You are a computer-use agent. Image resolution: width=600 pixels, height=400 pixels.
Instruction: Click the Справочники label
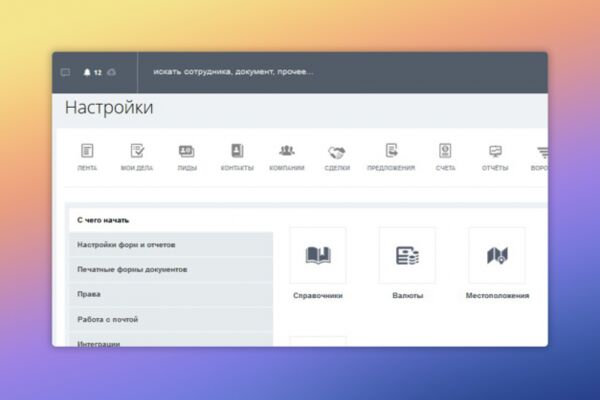pyautogui.click(x=318, y=296)
